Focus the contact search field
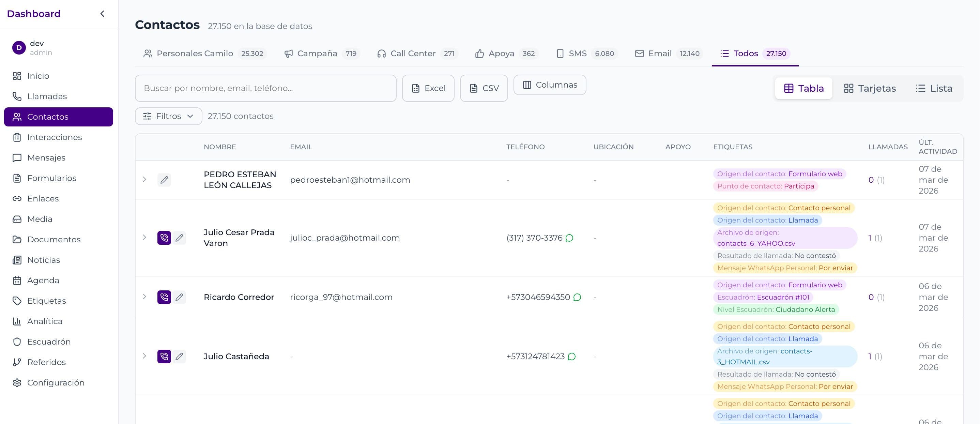The width and height of the screenshot is (980, 424). pyautogui.click(x=265, y=88)
